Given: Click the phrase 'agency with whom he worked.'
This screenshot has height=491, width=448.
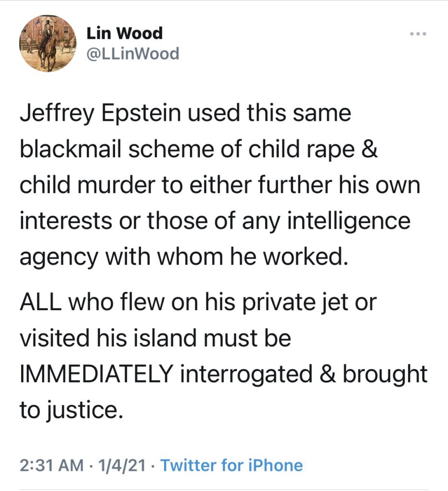Looking at the screenshot, I should tap(184, 257).
